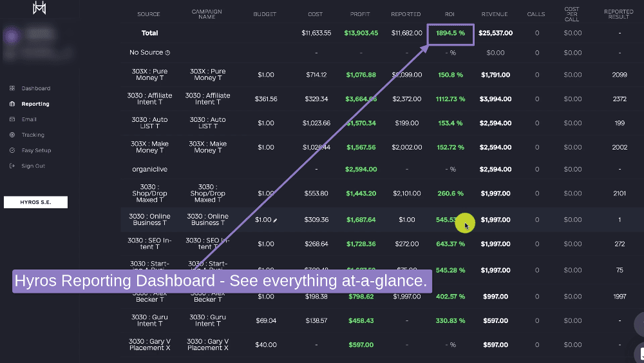
Task: Click the Tracking sidebar icon
Action: pos(12,135)
